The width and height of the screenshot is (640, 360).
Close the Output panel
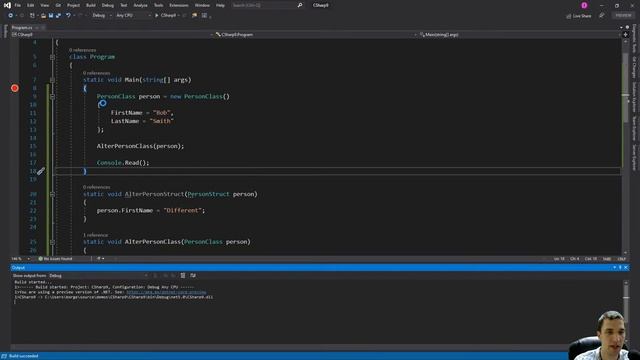[x=626, y=268]
